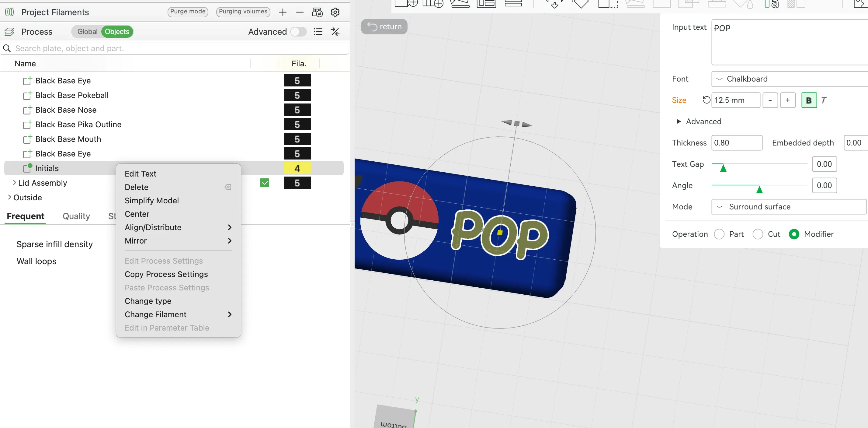
Task: Open the Mode dropdown showing Surround surface
Action: [789, 207]
